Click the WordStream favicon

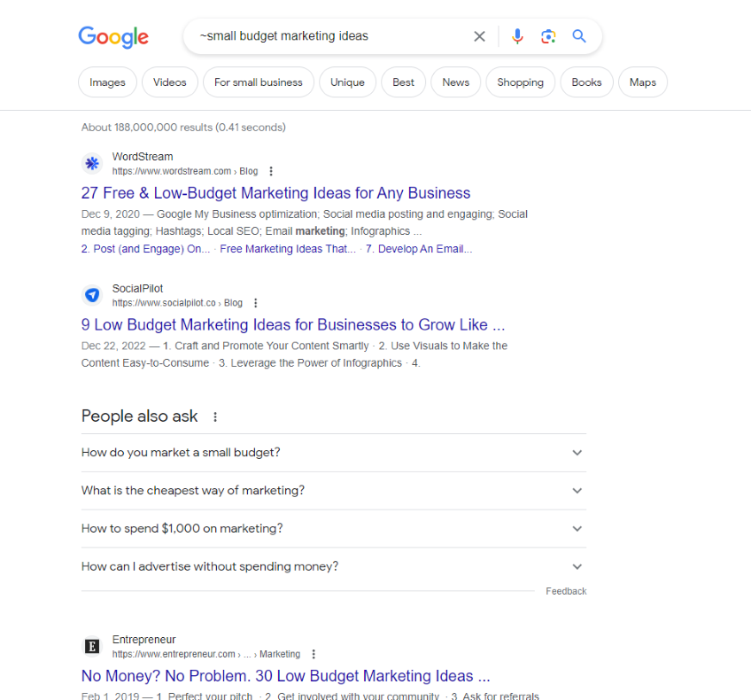click(x=92, y=163)
